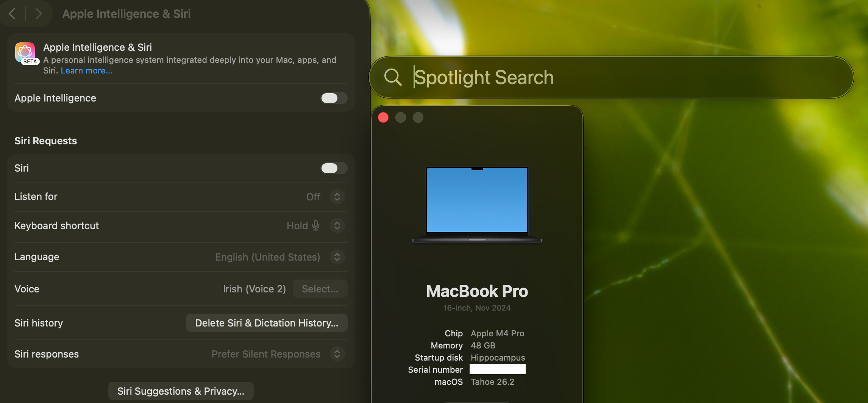Follow the Learn more… link
Viewport: 868px width, 403px height.
(86, 71)
